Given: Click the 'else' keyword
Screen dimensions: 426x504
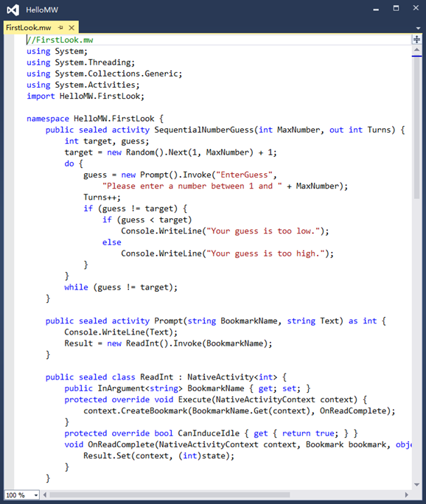Looking at the screenshot, I should coord(111,242).
